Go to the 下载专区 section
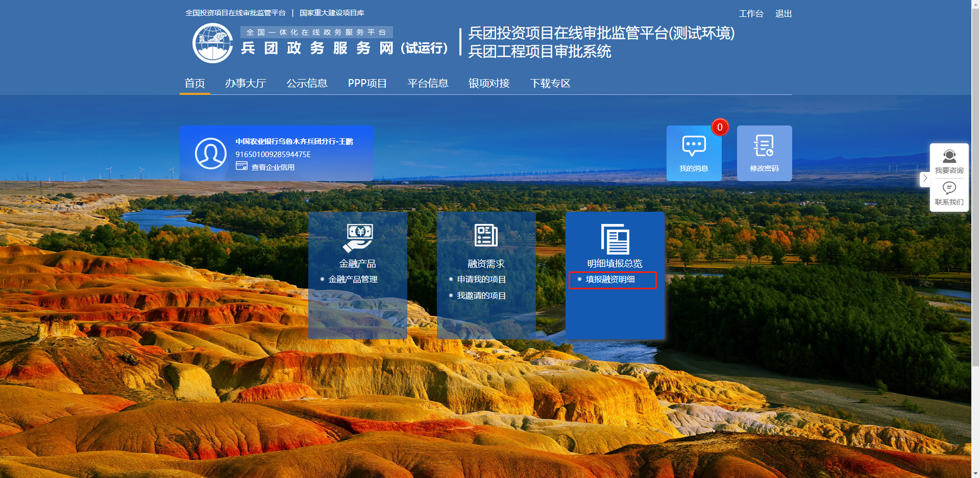980x478 pixels. 550,83
